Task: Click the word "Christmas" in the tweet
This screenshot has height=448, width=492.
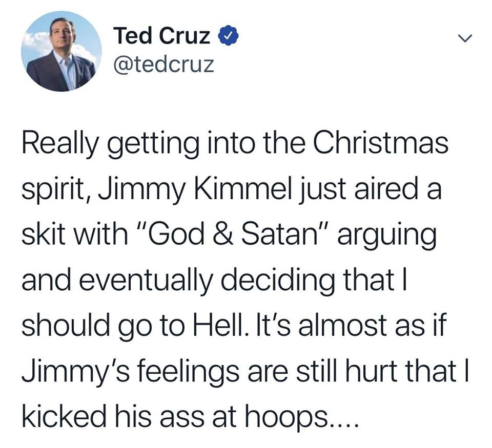Action: tap(381, 143)
